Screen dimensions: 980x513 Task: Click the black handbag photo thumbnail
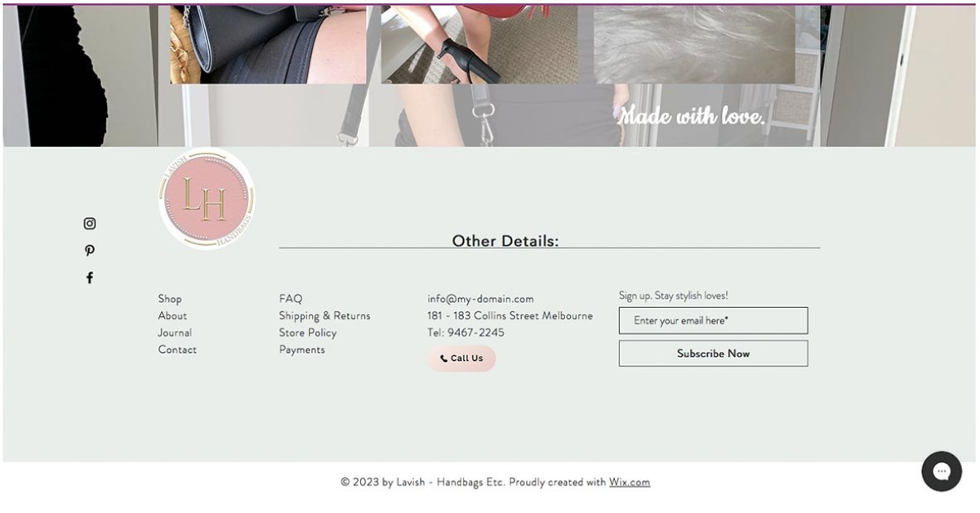(x=268, y=44)
